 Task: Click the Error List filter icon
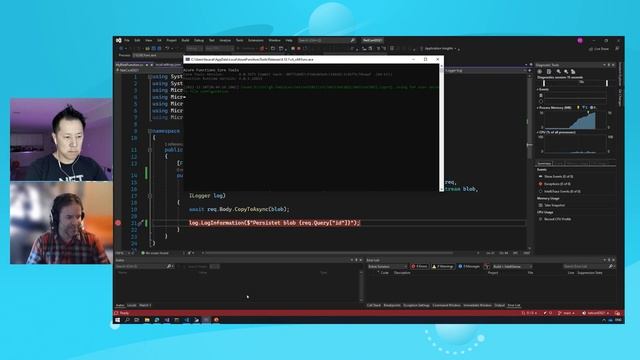(487, 267)
